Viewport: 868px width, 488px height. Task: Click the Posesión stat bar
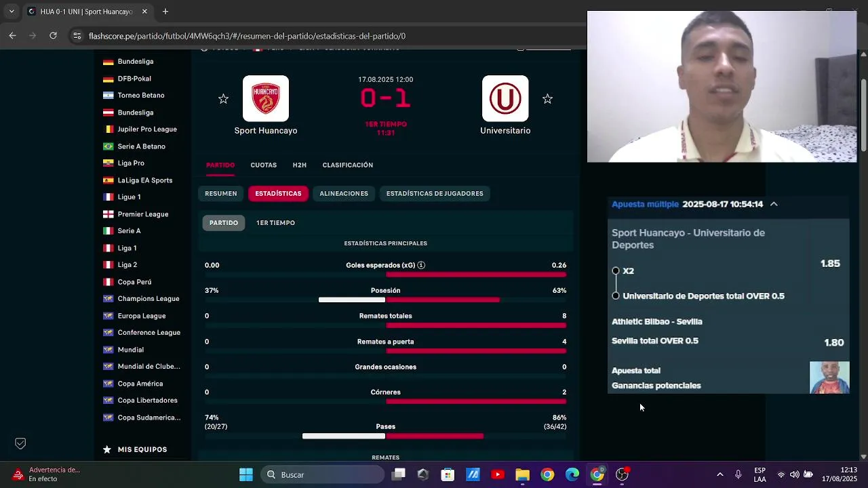385,300
